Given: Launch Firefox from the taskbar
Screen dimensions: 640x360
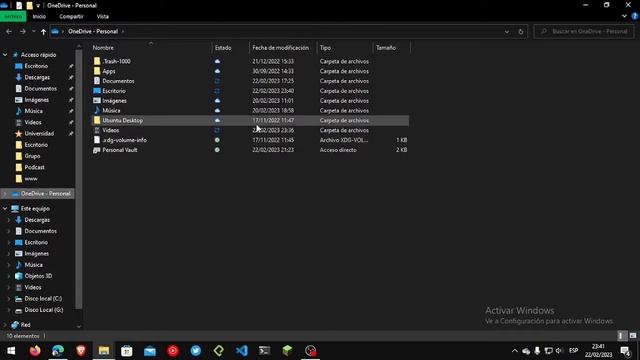Looking at the screenshot, I should pyautogui.click(x=35, y=351).
